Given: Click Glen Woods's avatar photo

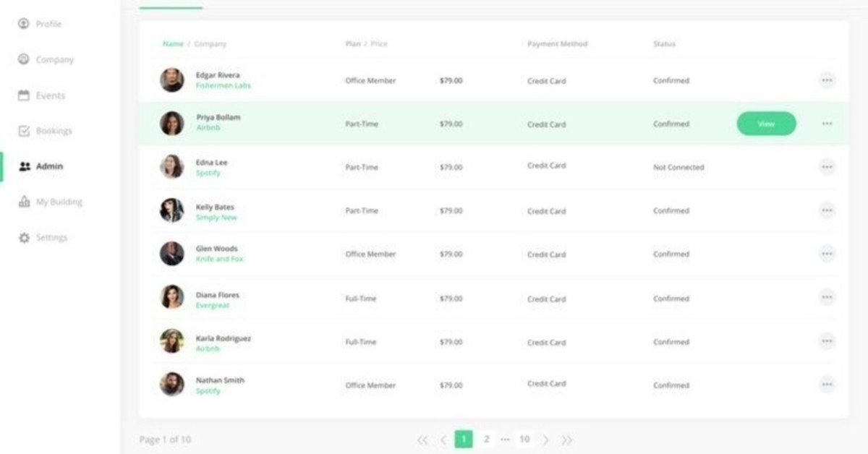Looking at the screenshot, I should [171, 253].
